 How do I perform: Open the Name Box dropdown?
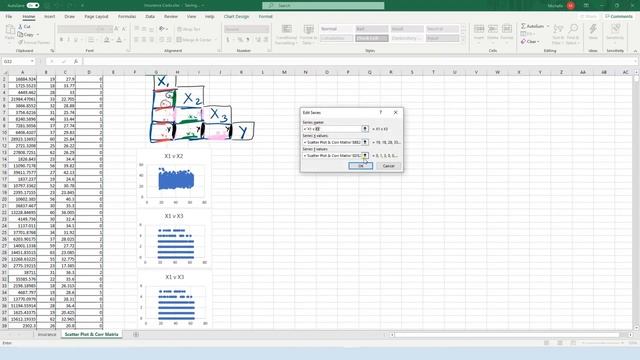(x=32, y=61)
